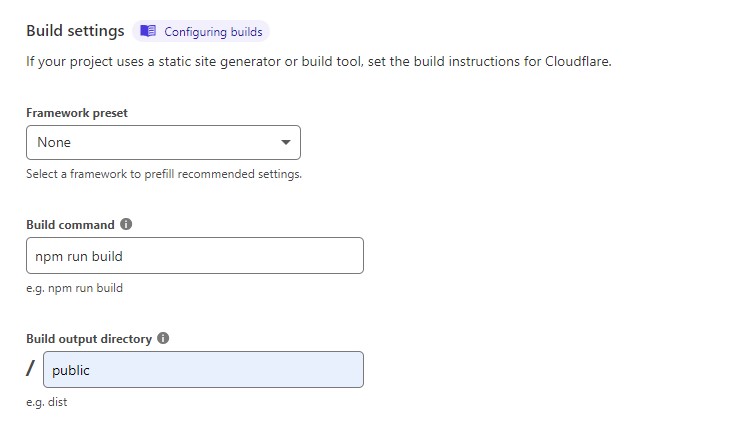Click the 'e.g. dist' hint text

(x=46, y=402)
